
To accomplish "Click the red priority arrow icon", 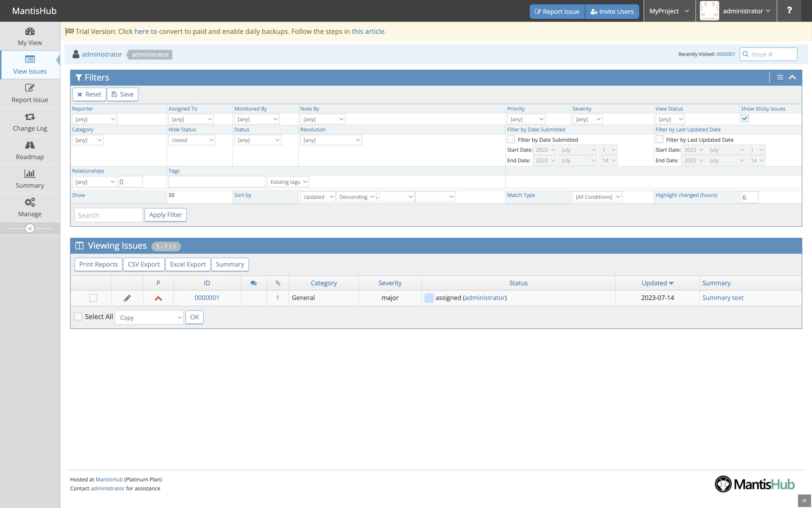I will pos(158,298).
